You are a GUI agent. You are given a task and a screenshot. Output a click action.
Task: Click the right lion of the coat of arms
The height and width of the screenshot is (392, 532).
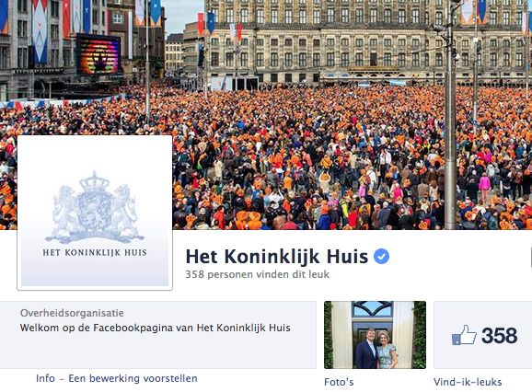[x=124, y=212]
